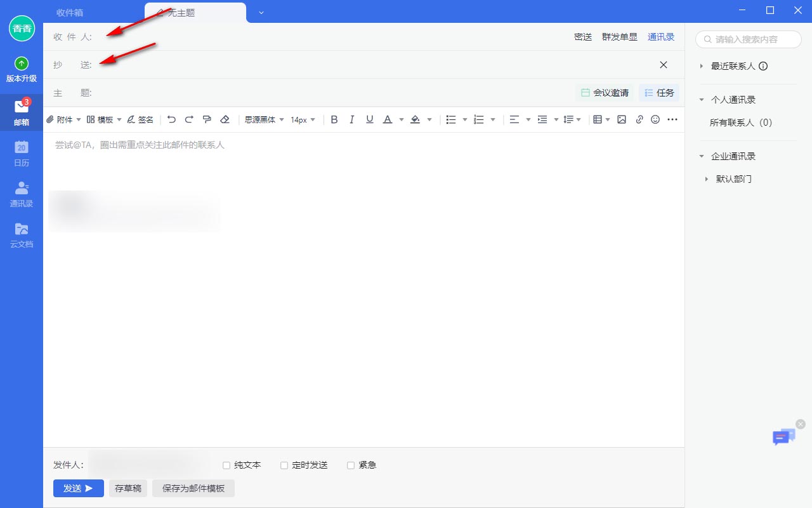Image resolution: width=812 pixels, height=508 pixels.
Task: Expand 默认部门 department
Action: (707, 179)
